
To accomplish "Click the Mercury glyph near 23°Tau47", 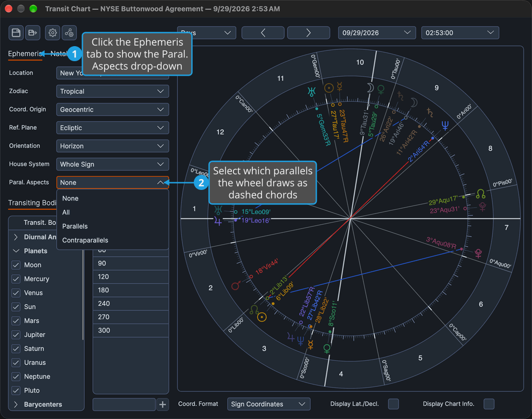I will point(339,87).
